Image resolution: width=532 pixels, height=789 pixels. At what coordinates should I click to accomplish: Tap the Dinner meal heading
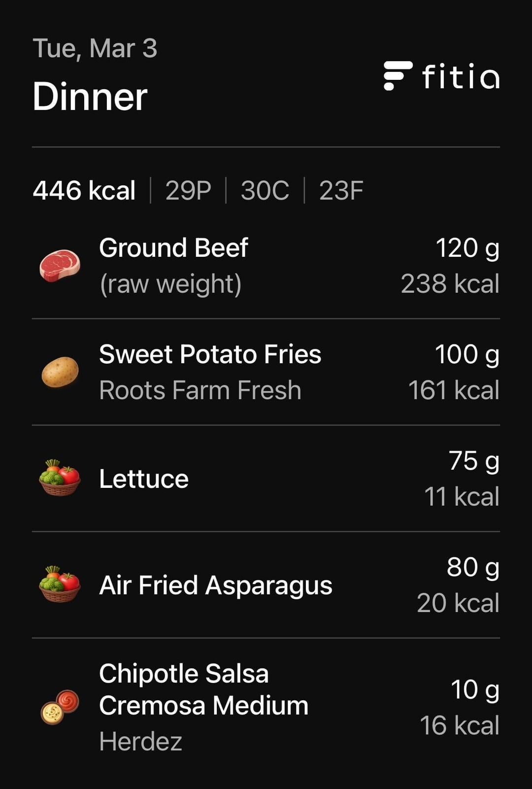click(x=90, y=97)
